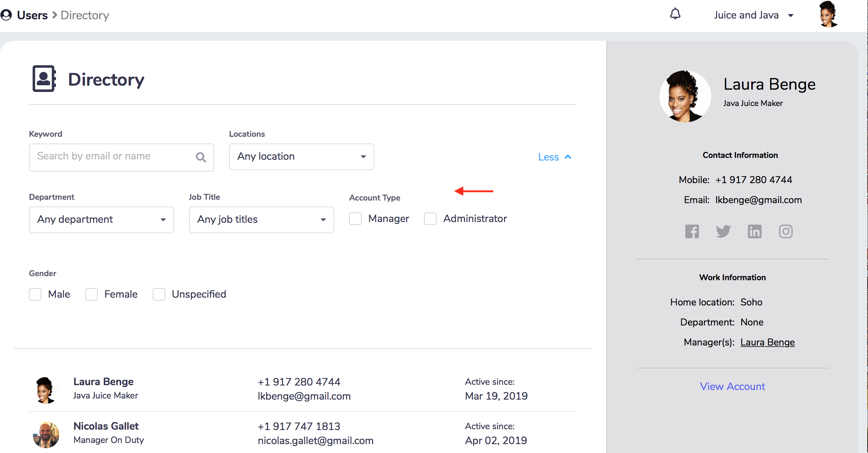Enable the Administrator checkbox
Screen dimensions: 868x453
tap(430, 219)
